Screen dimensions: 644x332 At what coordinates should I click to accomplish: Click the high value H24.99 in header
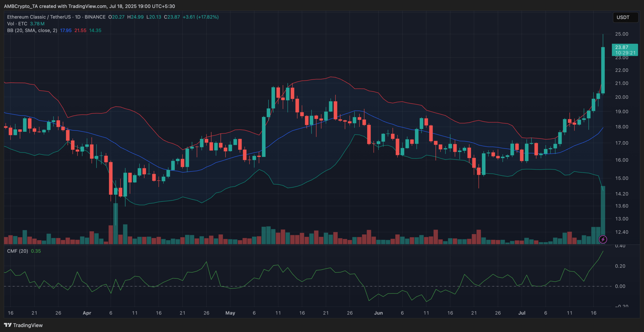tap(136, 17)
